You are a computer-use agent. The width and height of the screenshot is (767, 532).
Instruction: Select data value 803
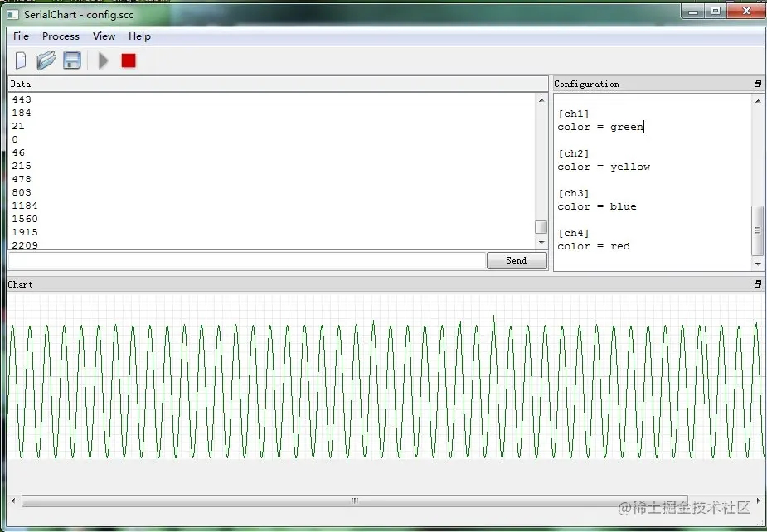click(22, 192)
